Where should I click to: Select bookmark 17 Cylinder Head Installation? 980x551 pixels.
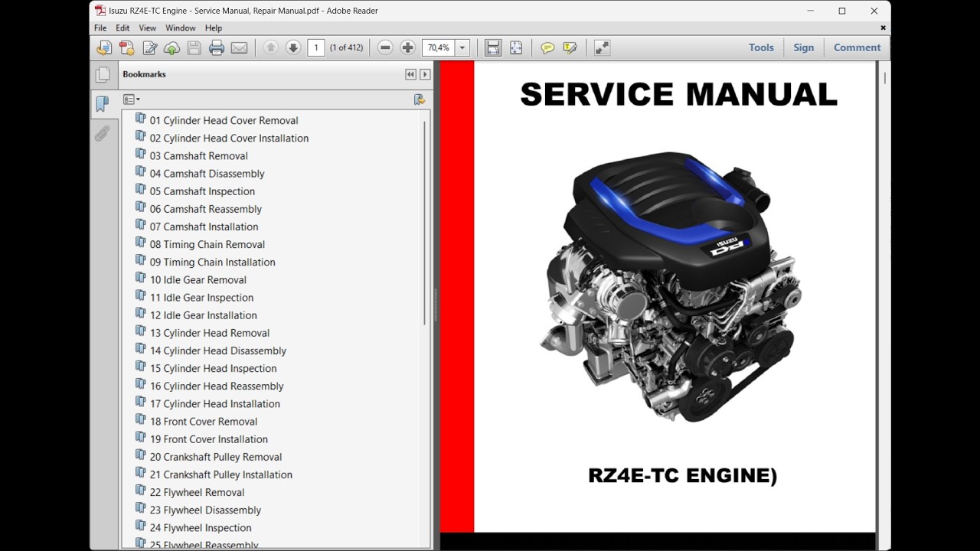pyautogui.click(x=214, y=403)
